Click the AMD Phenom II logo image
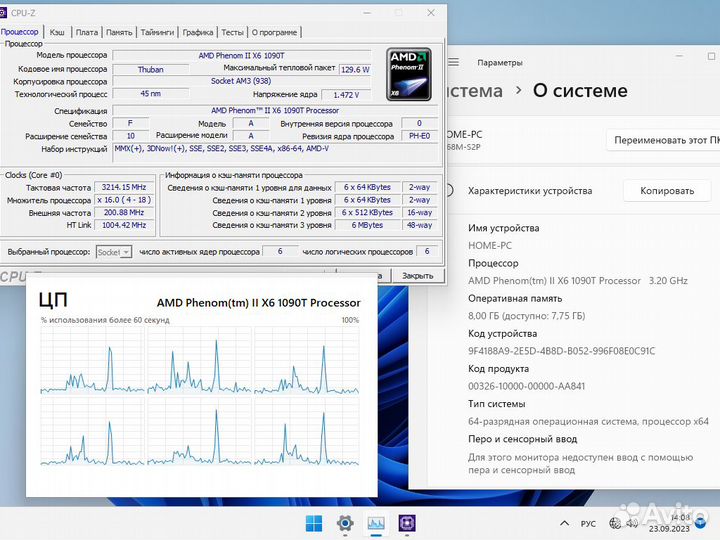 (x=408, y=74)
